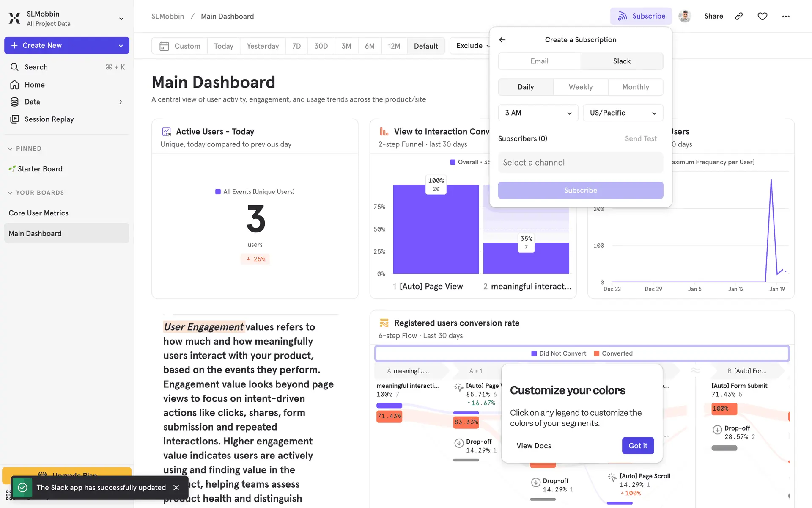Open the three-dot more options menu
This screenshot has width=812, height=508.
pos(785,16)
